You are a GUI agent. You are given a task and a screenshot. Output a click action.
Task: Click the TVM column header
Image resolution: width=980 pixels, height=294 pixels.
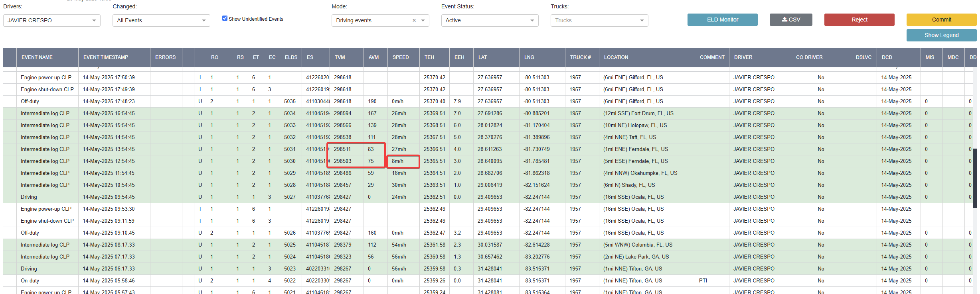pyautogui.click(x=340, y=57)
